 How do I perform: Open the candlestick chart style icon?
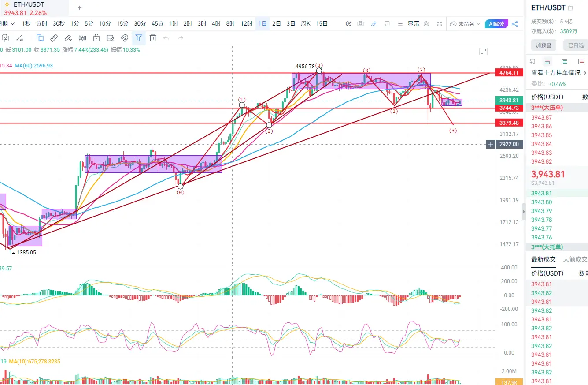(82, 38)
